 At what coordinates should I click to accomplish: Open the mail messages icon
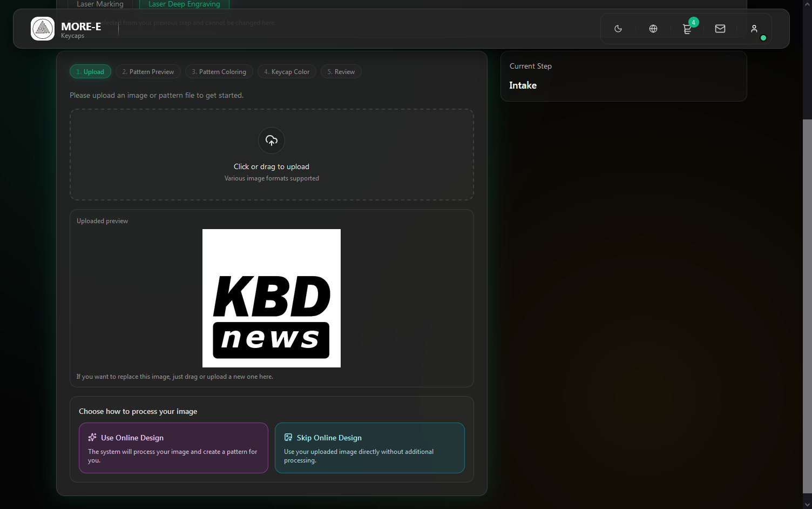click(x=720, y=29)
